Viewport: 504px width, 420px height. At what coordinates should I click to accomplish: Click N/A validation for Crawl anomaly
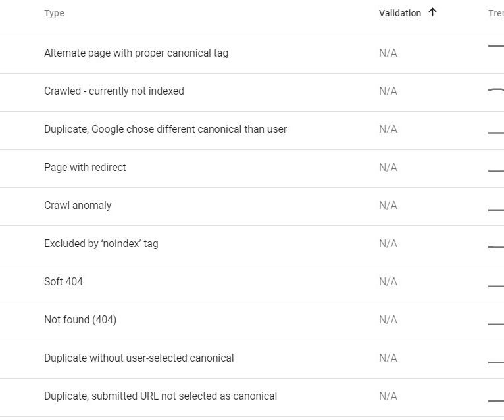pyautogui.click(x=388, y=206)
